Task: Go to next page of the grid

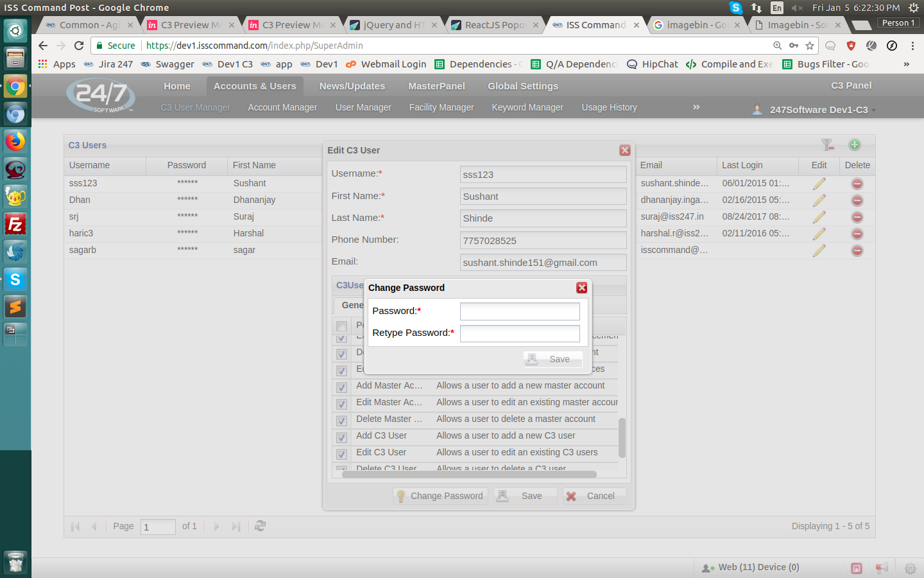Action: click(217, 526)
